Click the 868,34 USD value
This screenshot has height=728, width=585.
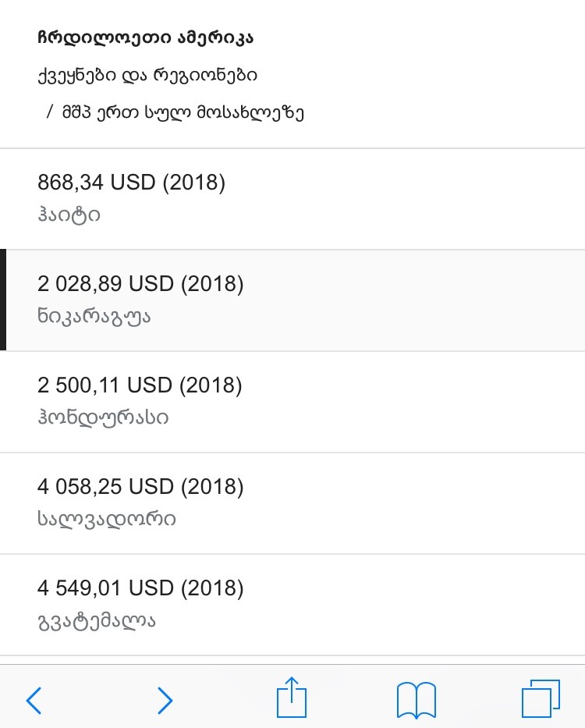tap(96, 183)
